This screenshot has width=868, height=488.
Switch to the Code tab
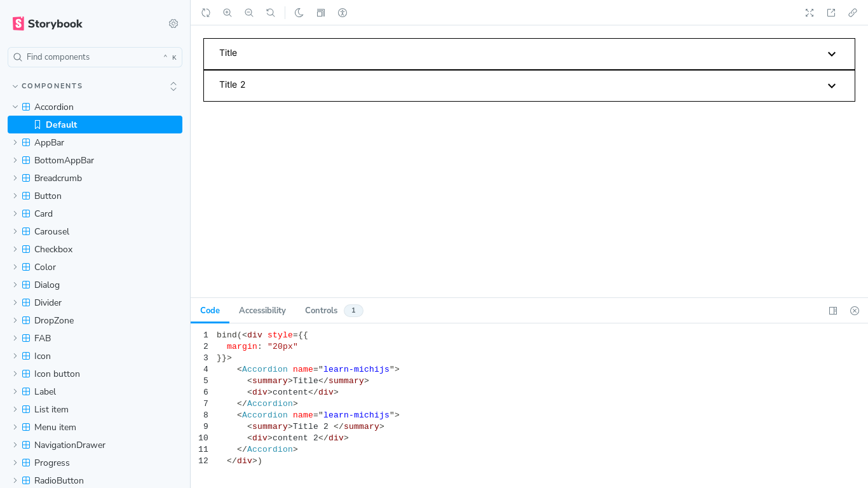(x=210, y=311)
